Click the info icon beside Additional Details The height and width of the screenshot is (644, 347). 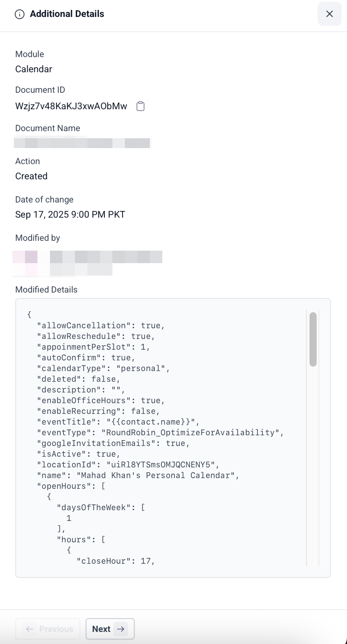20,14
